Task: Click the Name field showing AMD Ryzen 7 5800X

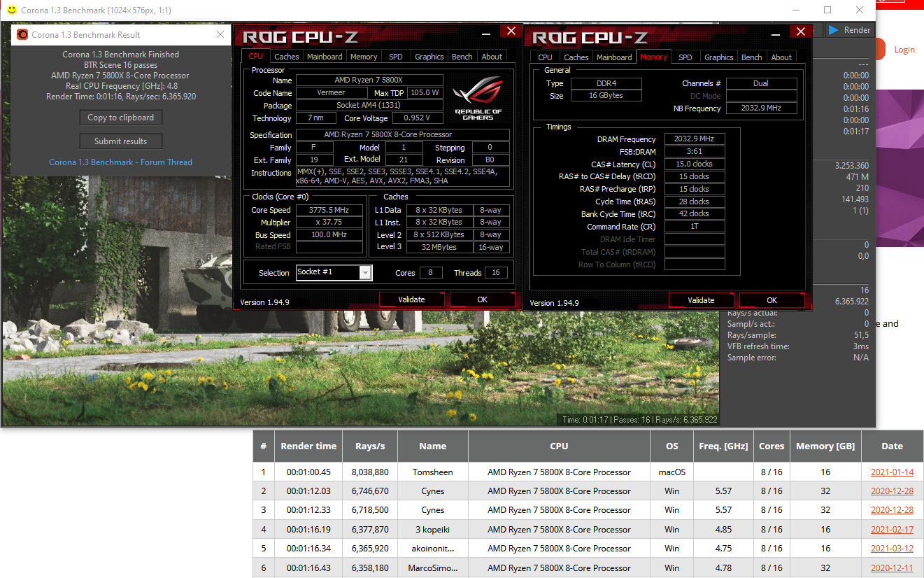Action: click(369, 80)
